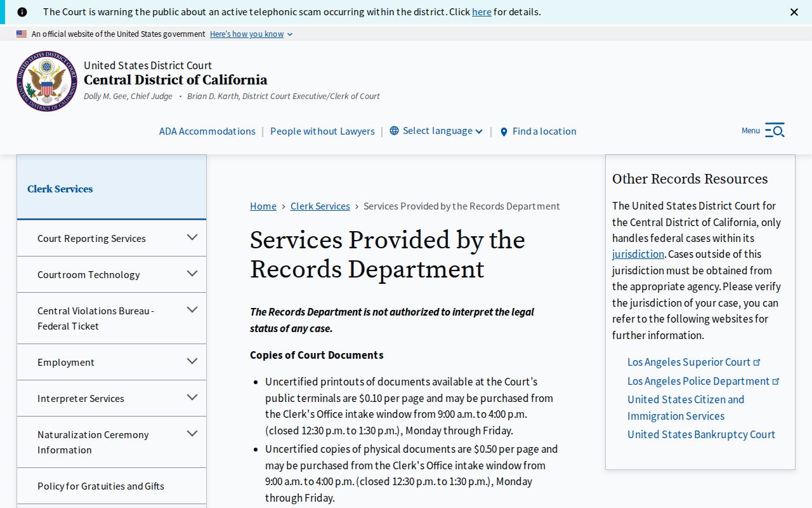Image resolution: width=812 pixels, height=508 pixels.
Task: Open Los Angeles Police Department link
Action: (698, 381)
